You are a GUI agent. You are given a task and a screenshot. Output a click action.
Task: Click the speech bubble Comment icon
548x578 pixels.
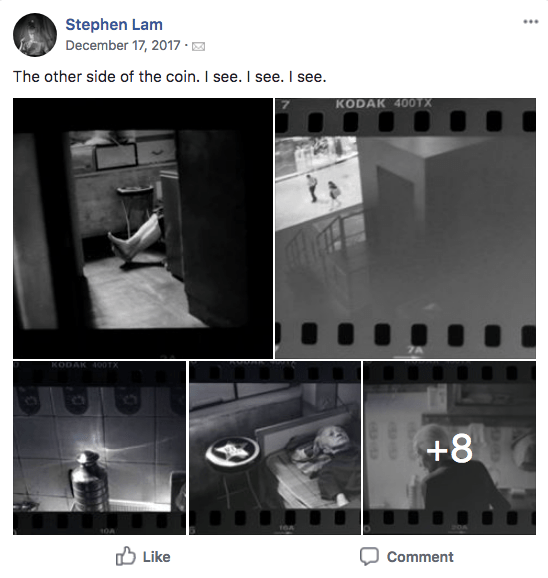pyautogui.click(x=369, y=557)
